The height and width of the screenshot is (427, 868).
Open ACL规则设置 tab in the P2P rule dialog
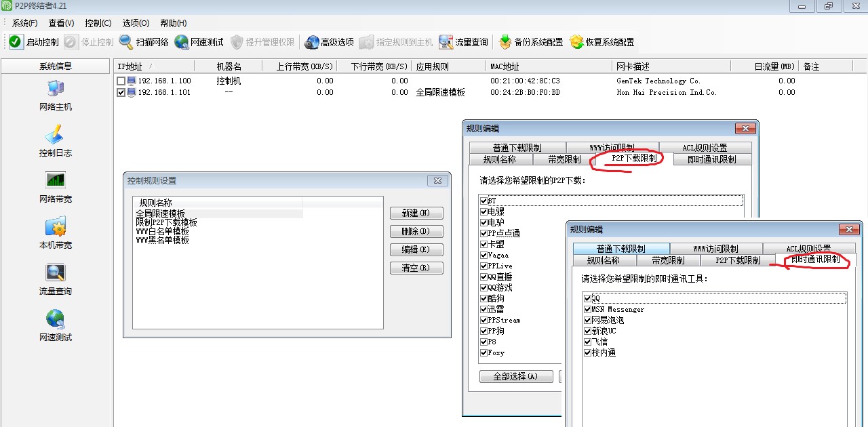tap(705, 148)
